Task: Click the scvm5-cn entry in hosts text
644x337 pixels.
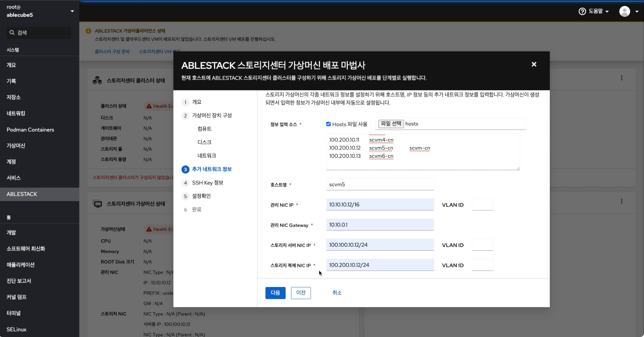Action: 381,148
